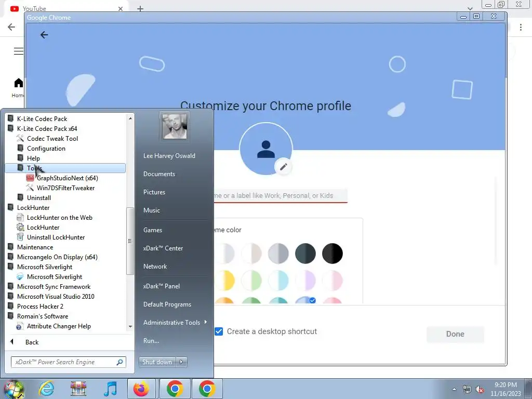Image resolution: width=532 pixels, height=399 pixels.
Task: Click the Shut down button
Action: [x=157, y=362]
